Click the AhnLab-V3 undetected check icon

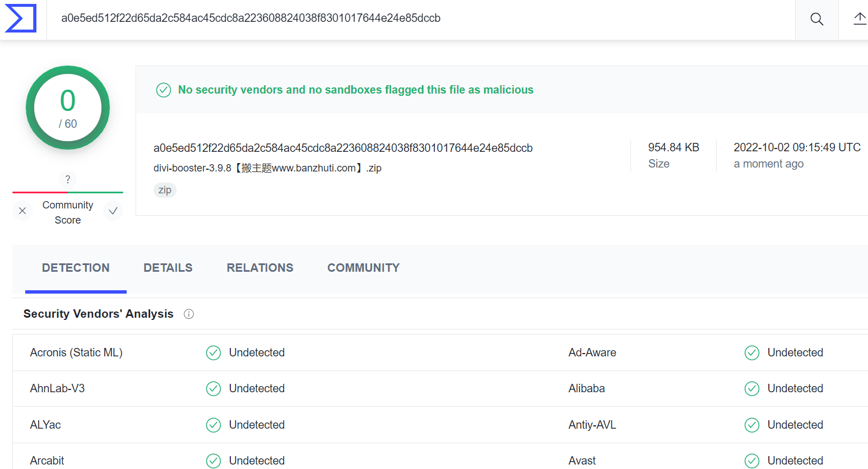213,388
